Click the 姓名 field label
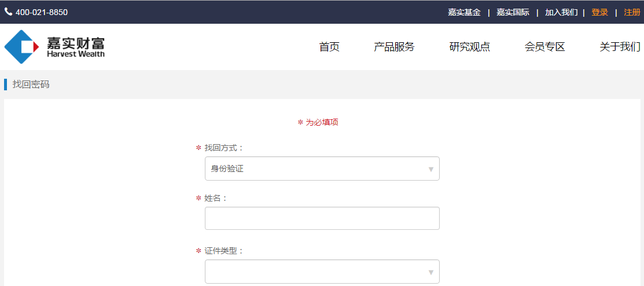644x286 pixels. [216, 199]
